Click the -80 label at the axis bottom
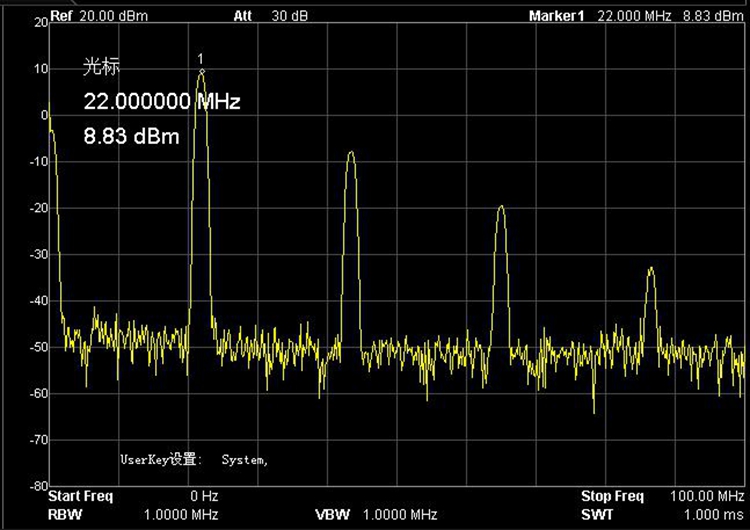750x530 pixels. (x=38, y=486)
